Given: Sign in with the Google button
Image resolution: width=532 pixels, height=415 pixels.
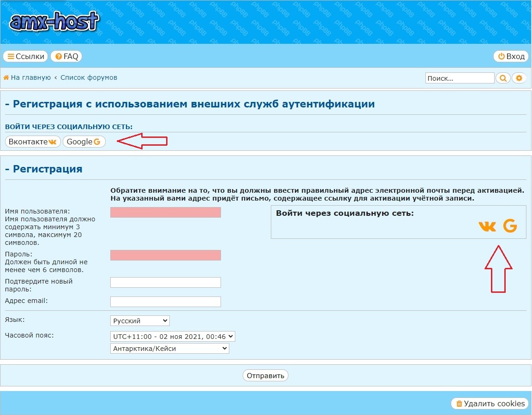Looking at the screenshot, I should coord(84,142).
